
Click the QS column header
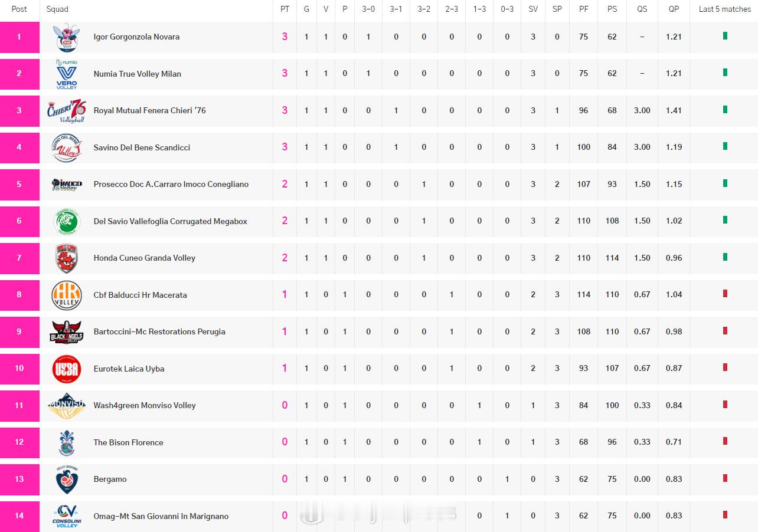642,9
